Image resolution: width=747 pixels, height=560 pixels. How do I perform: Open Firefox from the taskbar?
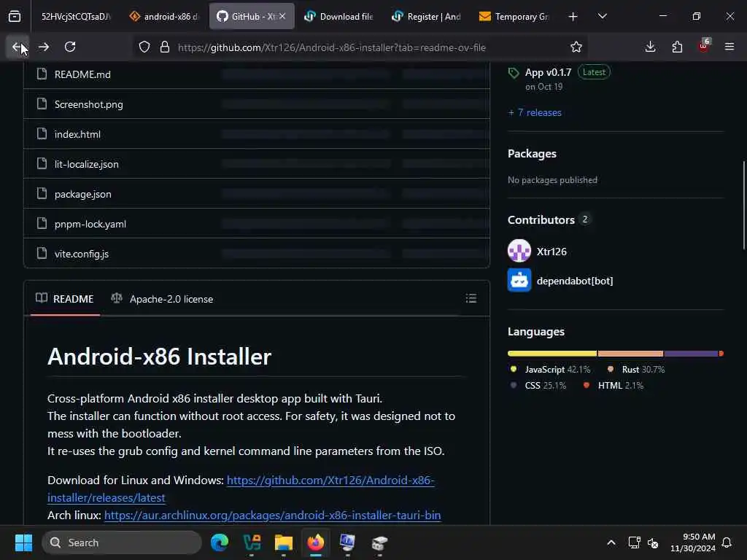[315, 542]
